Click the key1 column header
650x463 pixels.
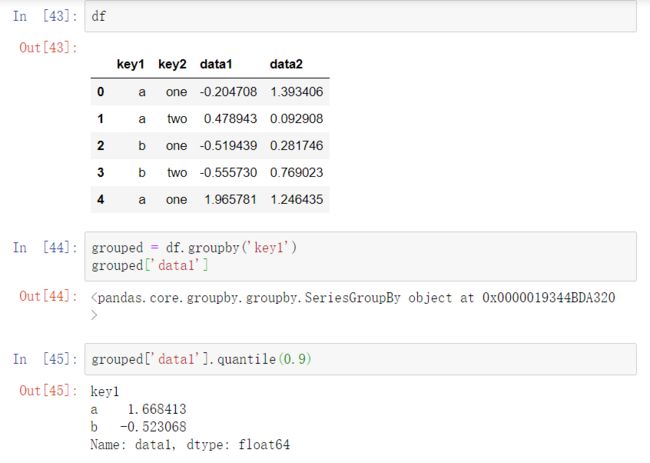(131, 64)
